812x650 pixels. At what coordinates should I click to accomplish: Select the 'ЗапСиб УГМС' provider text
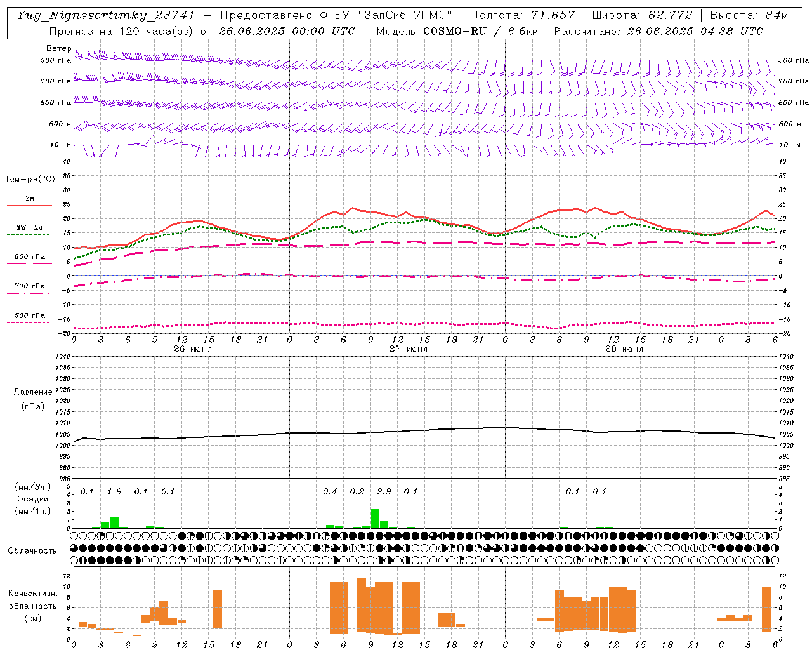point(405,15)
